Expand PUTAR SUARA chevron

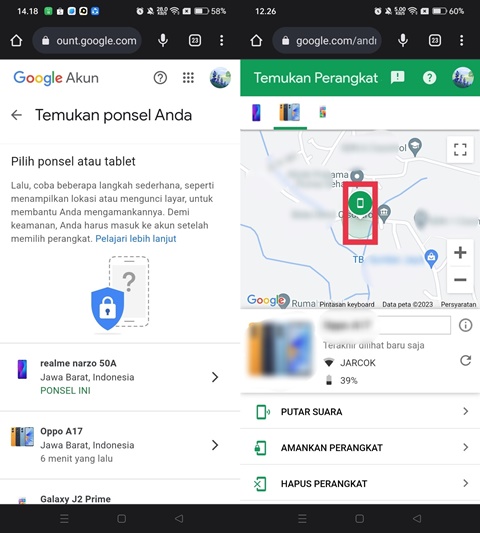(466, 411)
